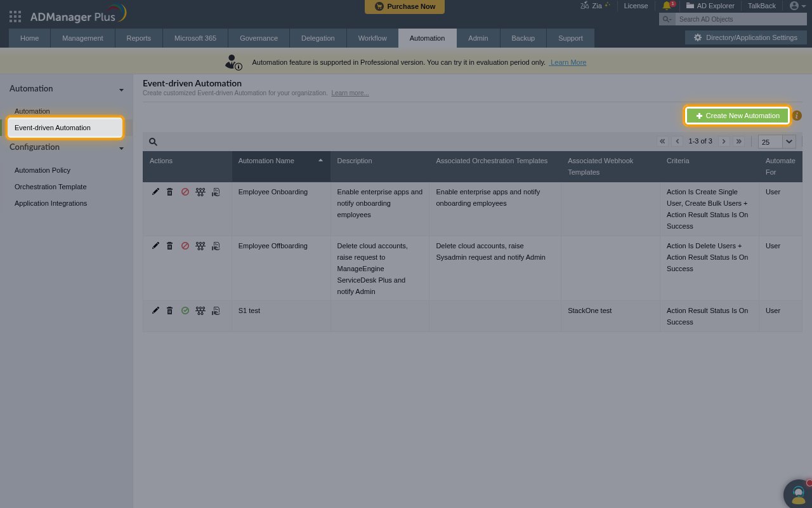
Task: Switch to the Governance tab
Action: [259, 38]
